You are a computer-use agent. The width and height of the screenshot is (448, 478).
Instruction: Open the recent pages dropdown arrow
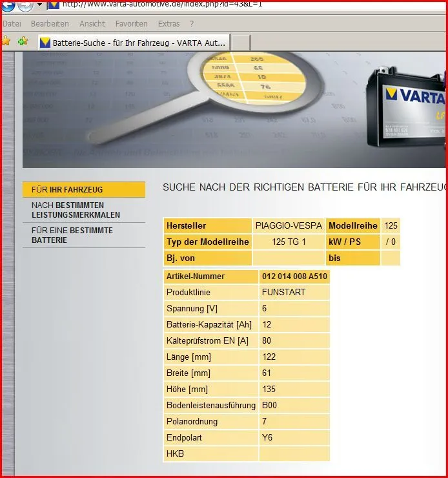pos(39,4)
